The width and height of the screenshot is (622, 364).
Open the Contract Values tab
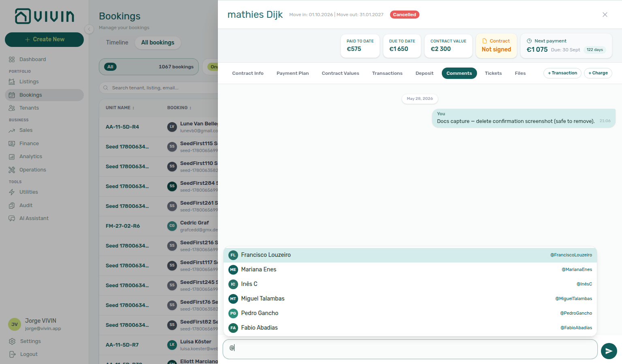(x=341, y=73)
